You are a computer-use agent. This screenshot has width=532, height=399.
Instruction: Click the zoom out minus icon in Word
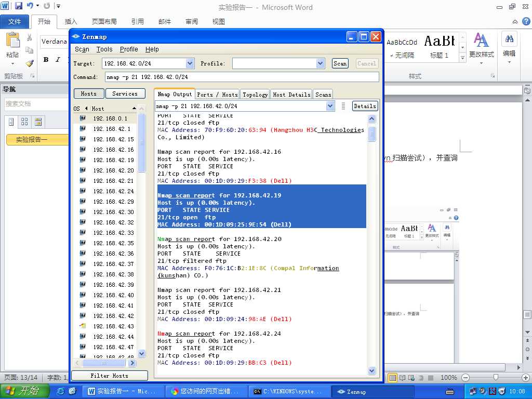(x=465, y=378)
